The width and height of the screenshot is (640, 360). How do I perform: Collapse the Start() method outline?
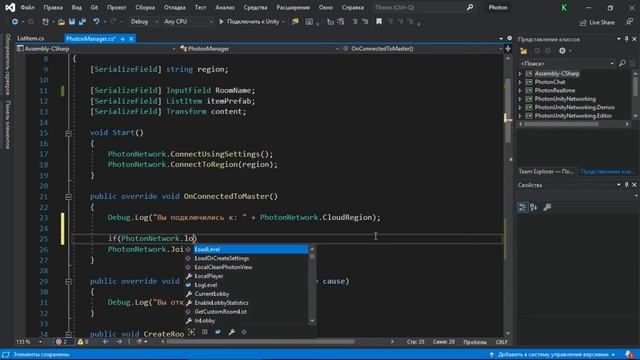coord(68,133)
